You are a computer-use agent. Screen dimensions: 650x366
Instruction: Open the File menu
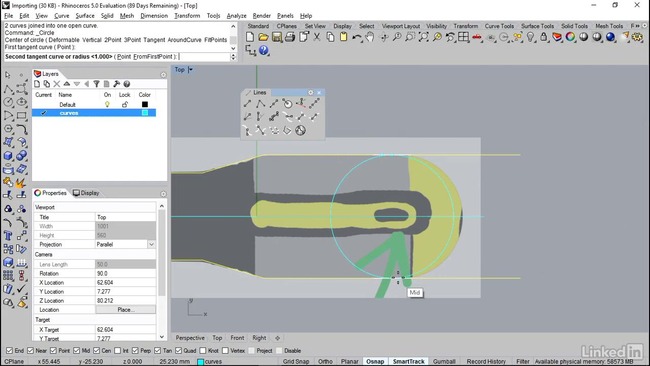9,16
